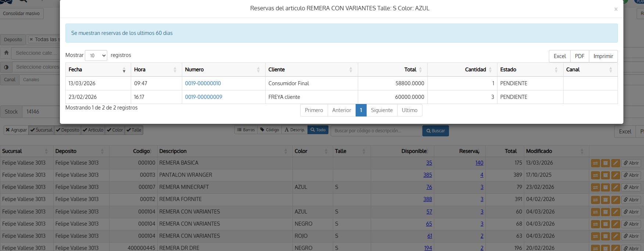
Task: Go to Ultimo page in pagination
Action: coord(410,110)
